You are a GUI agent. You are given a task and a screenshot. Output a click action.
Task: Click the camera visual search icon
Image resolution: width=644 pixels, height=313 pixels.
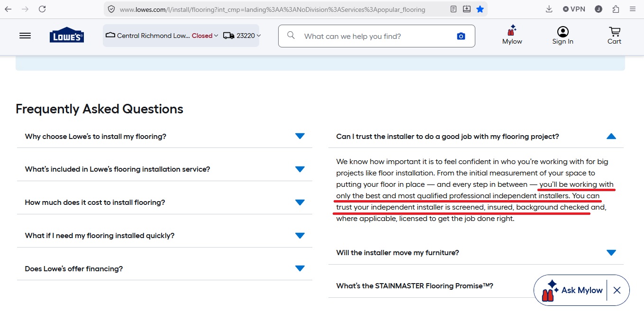click(461, 36)
